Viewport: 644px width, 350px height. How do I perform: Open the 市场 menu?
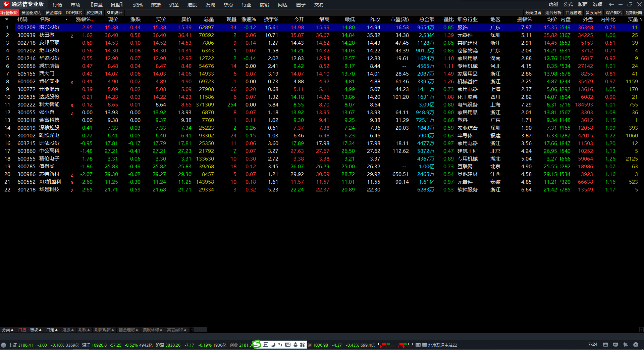[x=75, y=5]
